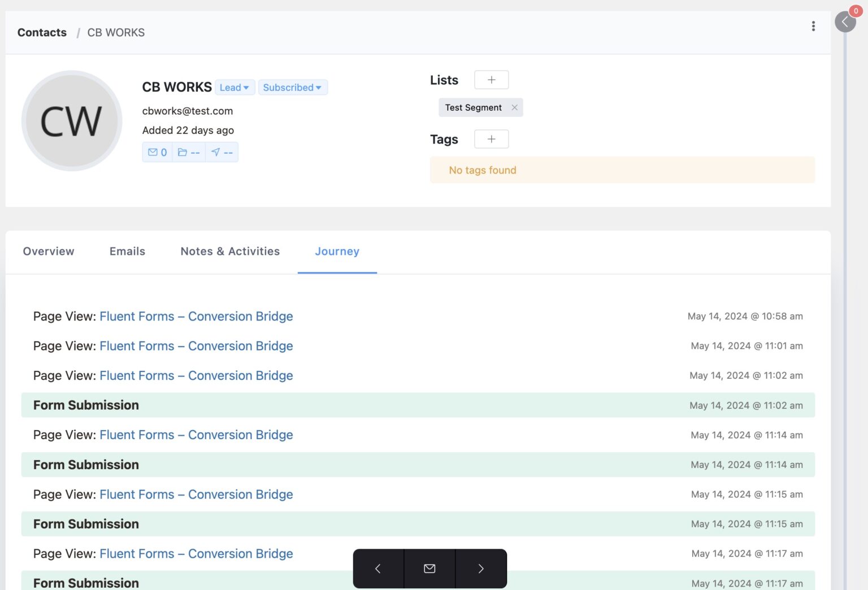Click the CB WORKS contact name heading
Image resolution: width=868 pixels, height=590 pixels.
[177, 87]
